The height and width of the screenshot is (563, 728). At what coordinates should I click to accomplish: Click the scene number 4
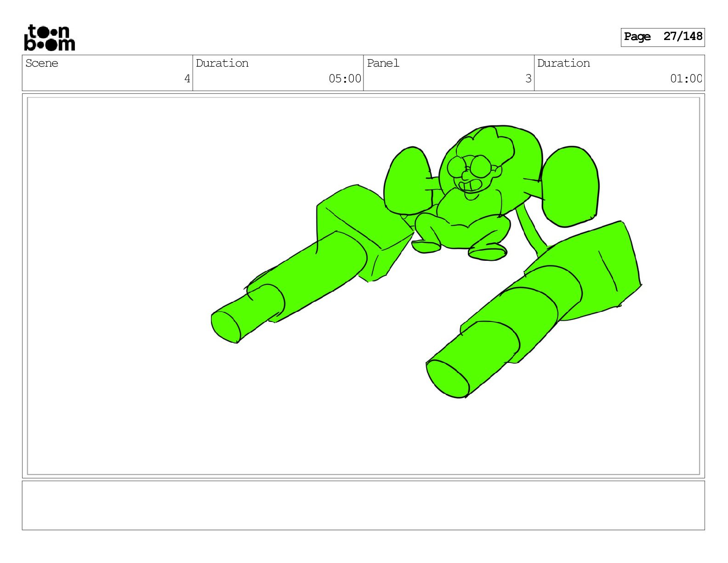pos(187,79)
